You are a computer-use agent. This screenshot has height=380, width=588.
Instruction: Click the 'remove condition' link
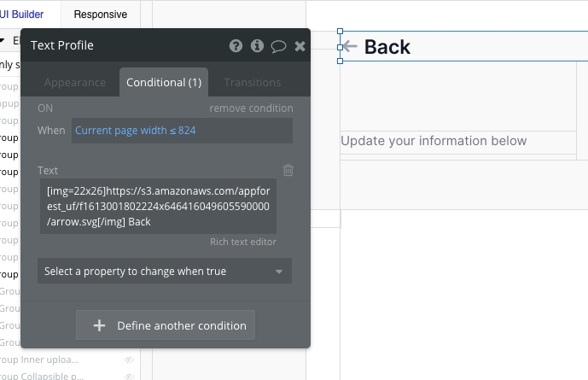coord(251,108)
